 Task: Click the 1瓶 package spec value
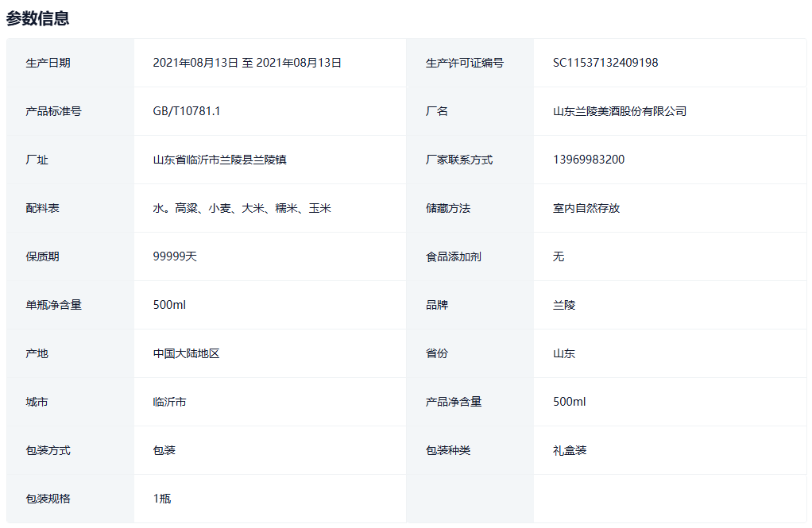pos(161,499)
